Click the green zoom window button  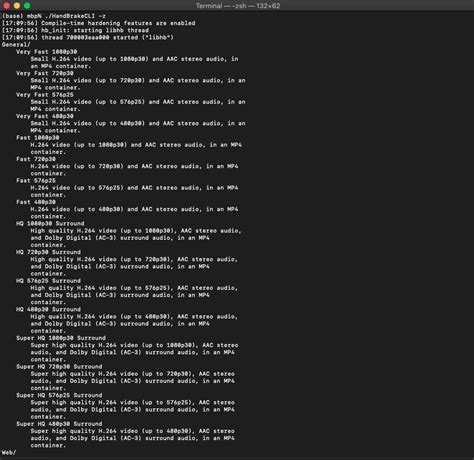tap(27, 6)
